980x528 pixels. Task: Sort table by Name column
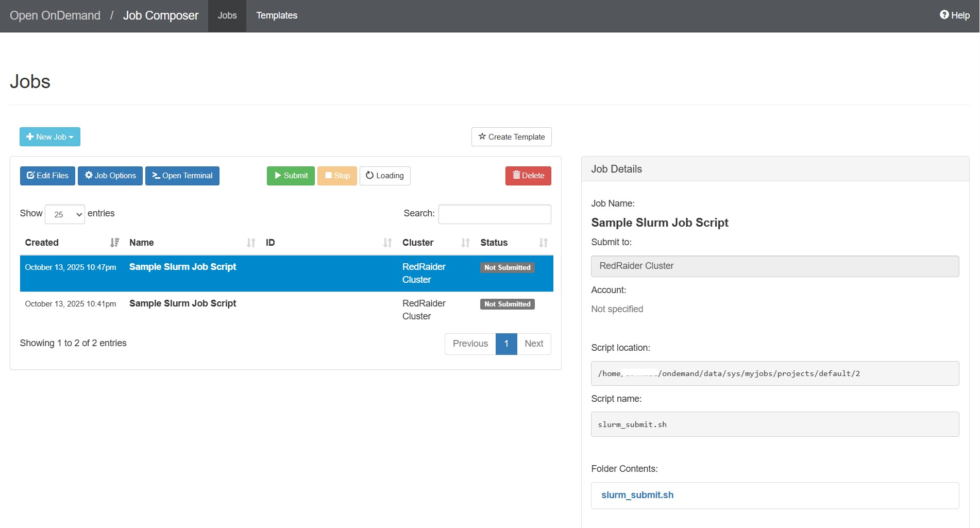(142, 243)
